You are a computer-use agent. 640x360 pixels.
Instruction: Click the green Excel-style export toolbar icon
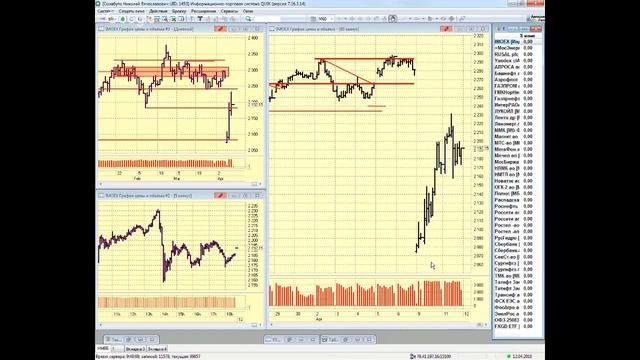click(x=173, y=19)
